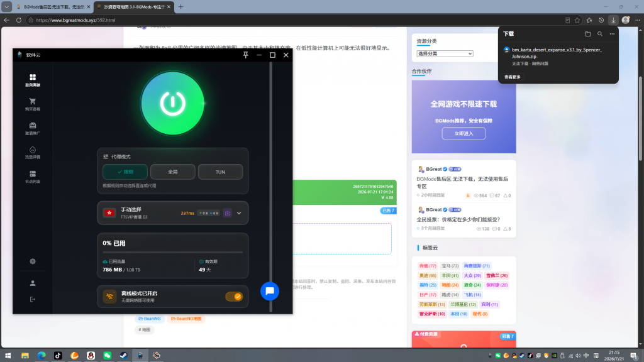Click the purple streaming test icon on node row
The width and height of the screenshot is (644, 362).
pyautogui.click(x=227, y=213)
